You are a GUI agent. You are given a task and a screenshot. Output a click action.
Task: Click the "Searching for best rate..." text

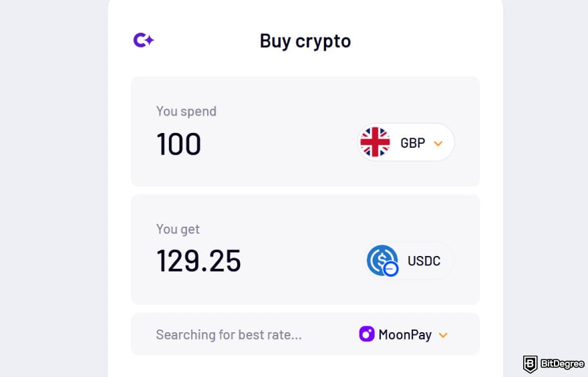(x=229, y=335)
